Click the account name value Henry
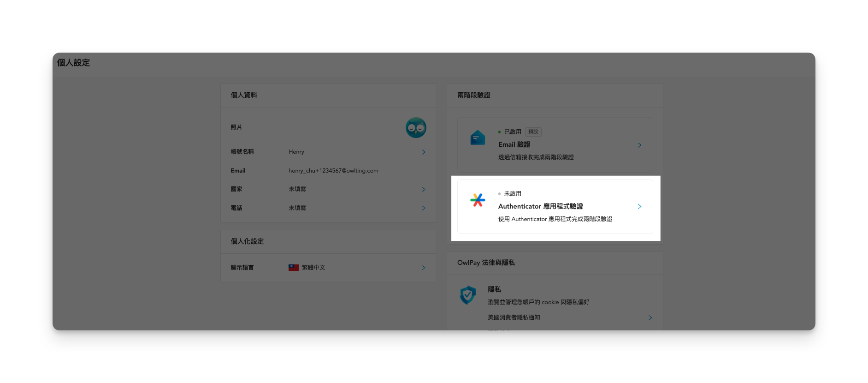The image size is (868, 383). pyautogui.click(x=296, y=152)
